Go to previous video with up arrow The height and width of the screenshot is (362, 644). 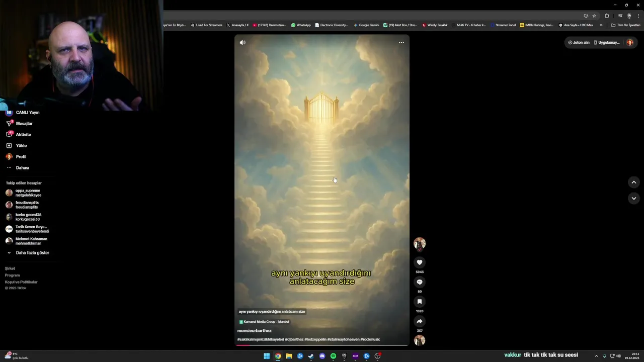click(x=634, y=182)
